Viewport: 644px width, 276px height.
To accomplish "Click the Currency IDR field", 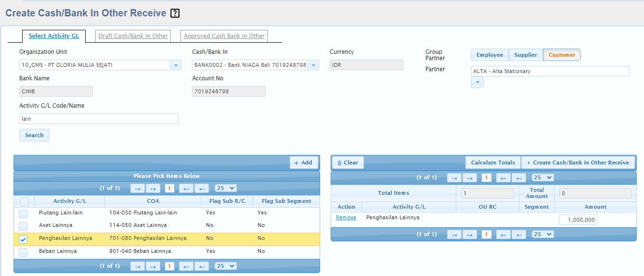I will (366, 65).
